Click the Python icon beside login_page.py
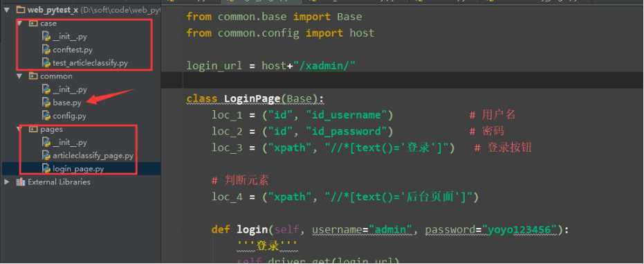The width and height of the screenshot is (644, 264). 46,168
